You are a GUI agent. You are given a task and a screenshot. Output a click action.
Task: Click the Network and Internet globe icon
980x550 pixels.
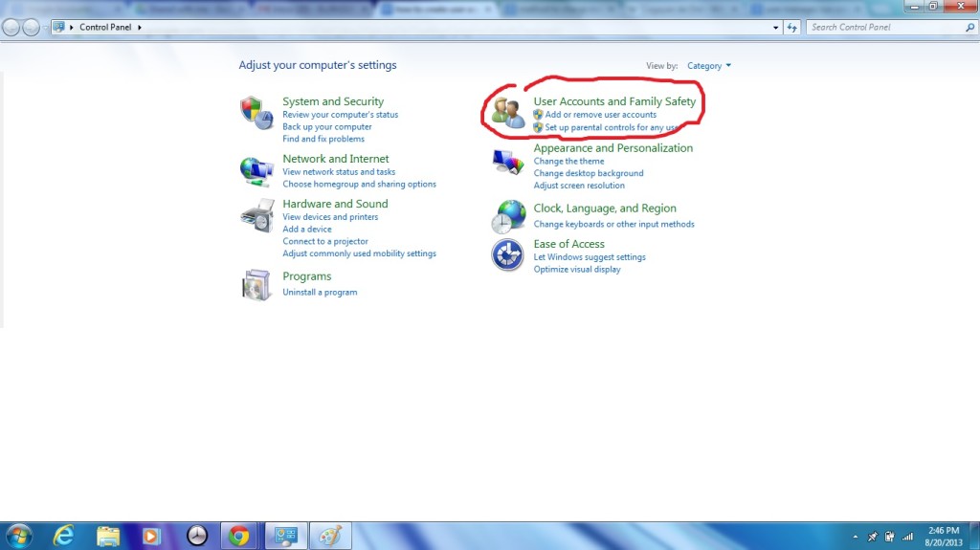point(256,172)
